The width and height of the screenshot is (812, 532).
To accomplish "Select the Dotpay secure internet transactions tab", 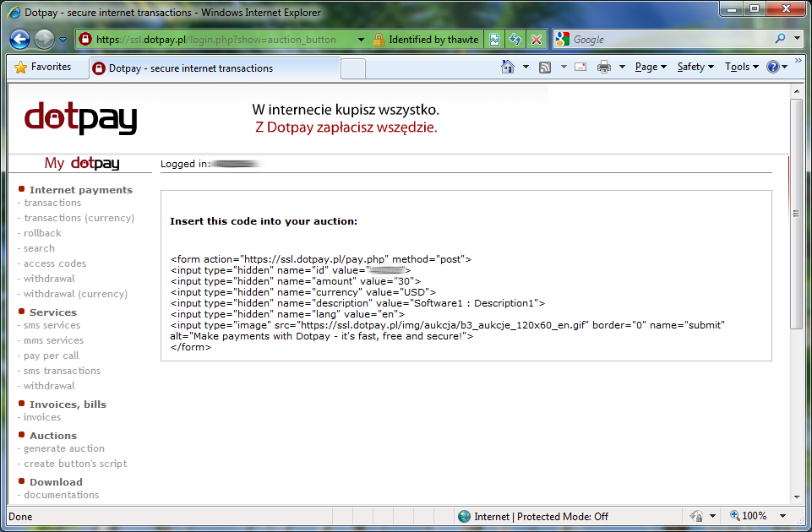I will [x=215, y=68].
